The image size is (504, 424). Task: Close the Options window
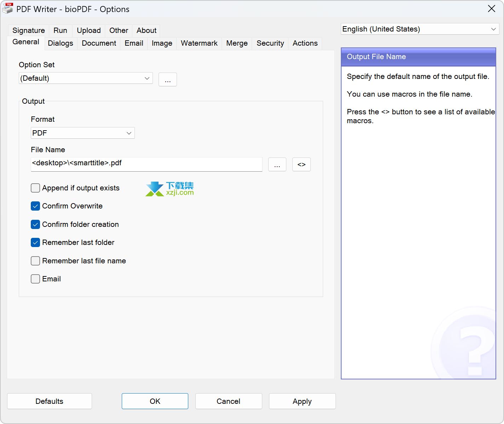[x=492, y=8]
